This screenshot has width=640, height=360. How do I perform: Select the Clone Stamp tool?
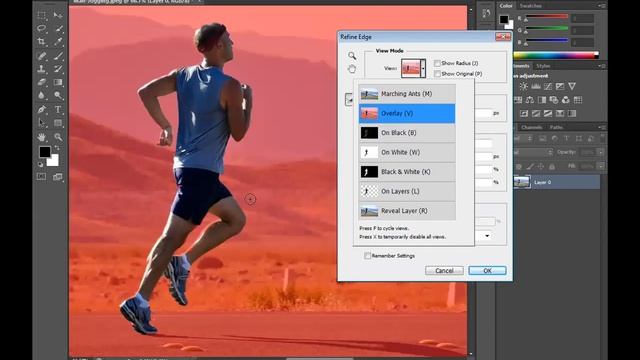(x=42, y=69)
